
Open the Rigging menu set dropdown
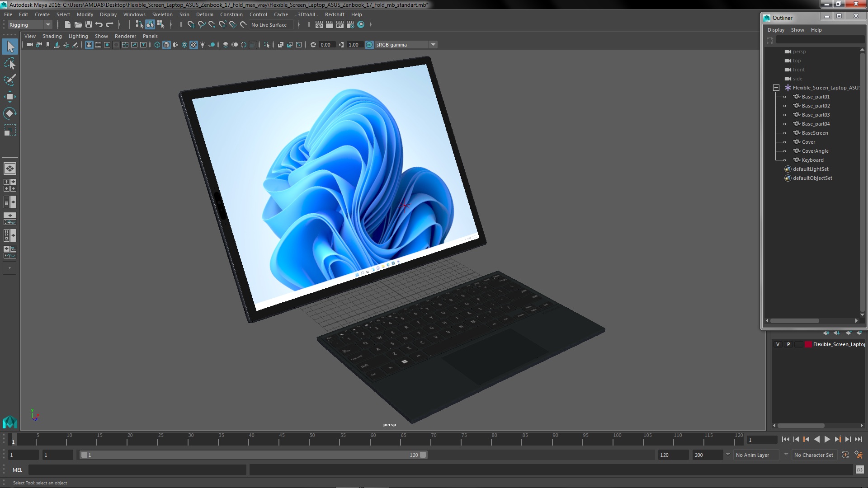(x=29, y=25)
